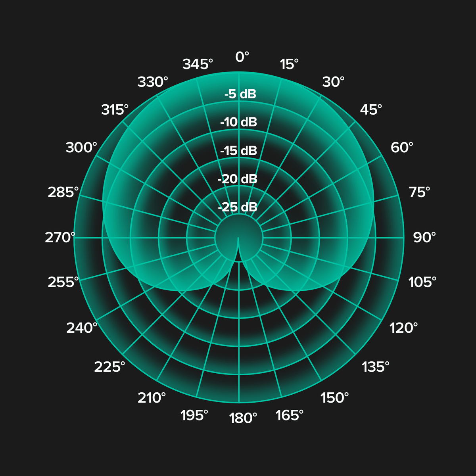Click the 315° angle label
This screenshot has width=476, height=476.
[115, 109]
